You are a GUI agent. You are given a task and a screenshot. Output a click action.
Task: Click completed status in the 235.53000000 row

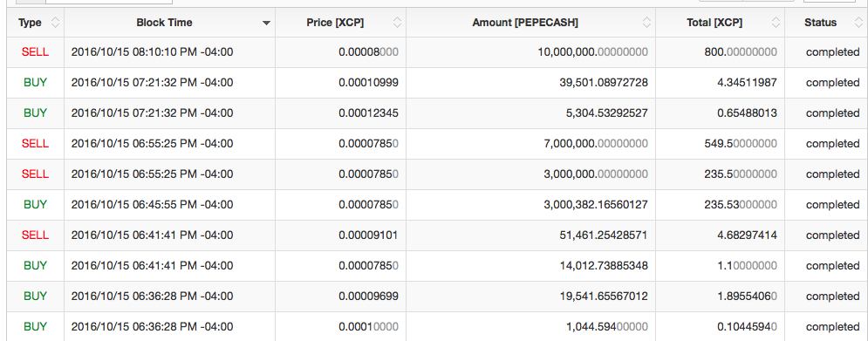pos(832,204)
